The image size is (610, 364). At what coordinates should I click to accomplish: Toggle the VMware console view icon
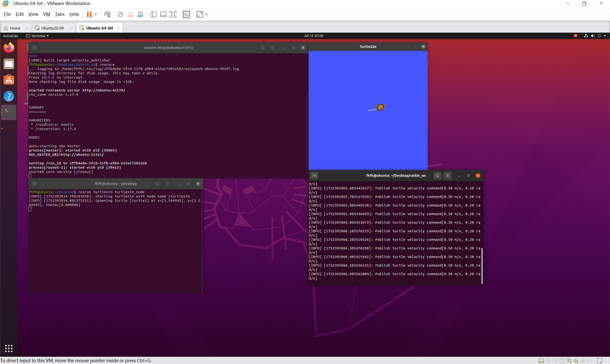pos(186,15)
